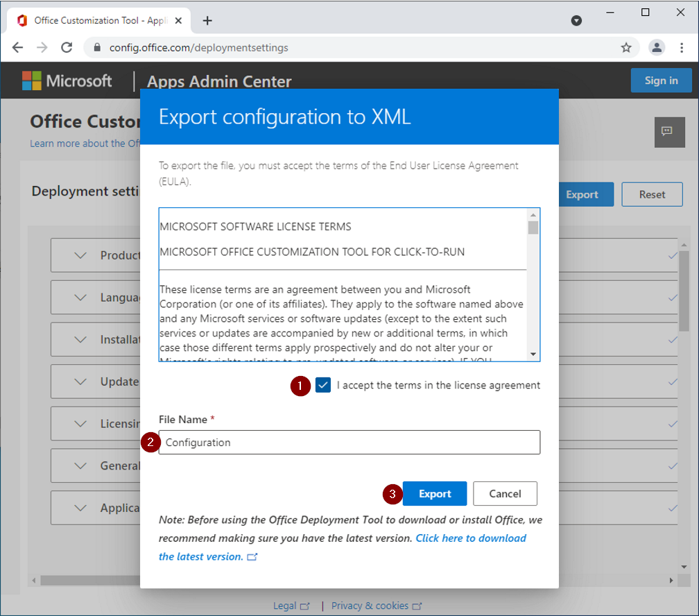Close the Office Customization Tool tab
This screenshot has width=699, height=616.
178,21
